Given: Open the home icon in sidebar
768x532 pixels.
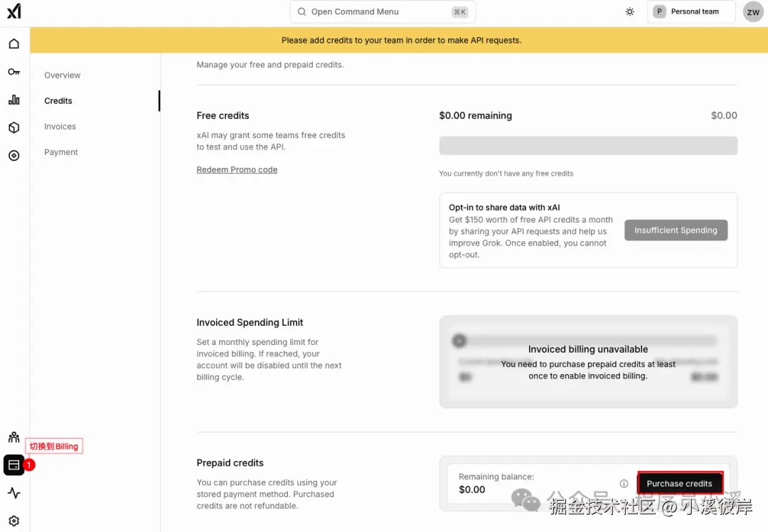Looking at the screenshot, I should (x=14, y=44).
